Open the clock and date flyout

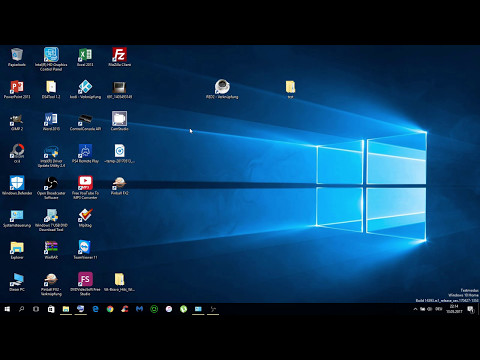tap(454, 309)
